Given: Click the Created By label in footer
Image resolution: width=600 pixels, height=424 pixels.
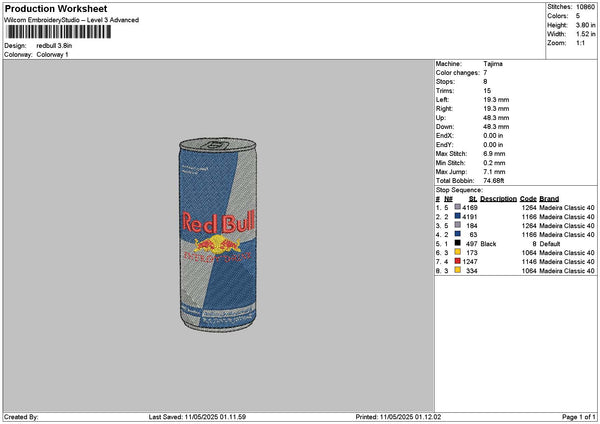Looking at the screenshot, I should point(21,417).
